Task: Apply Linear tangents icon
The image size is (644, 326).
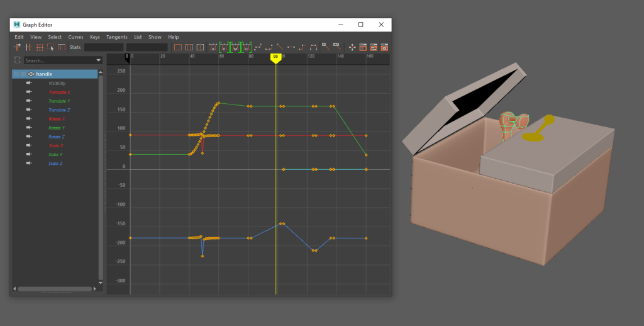Action: point(280,47)
